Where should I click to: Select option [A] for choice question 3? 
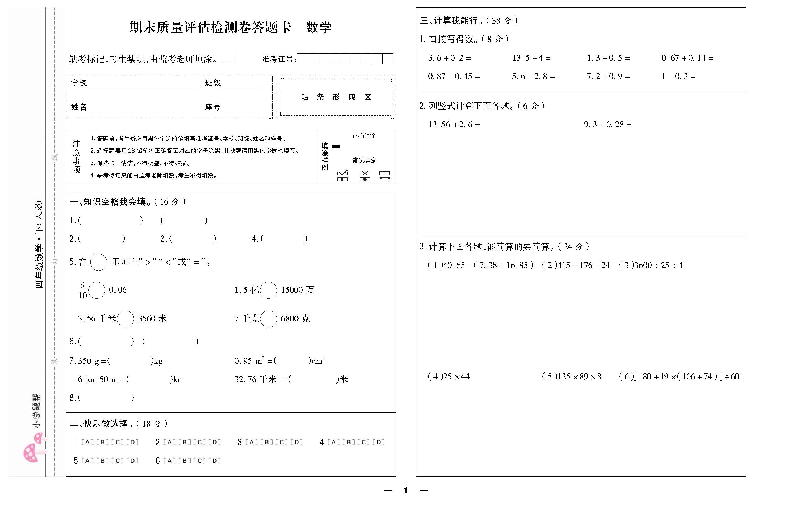tap(252, 442)
